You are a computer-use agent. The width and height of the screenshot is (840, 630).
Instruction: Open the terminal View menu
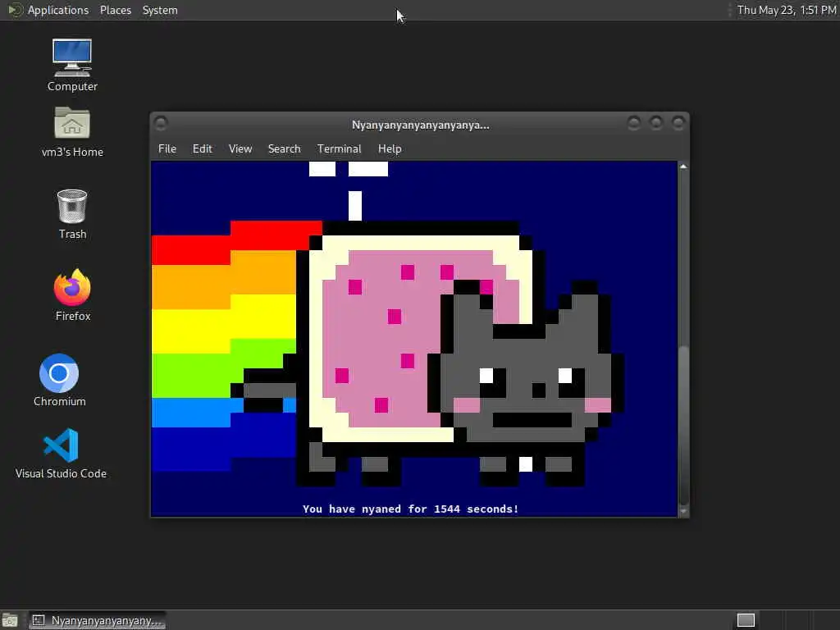point(240,149)
